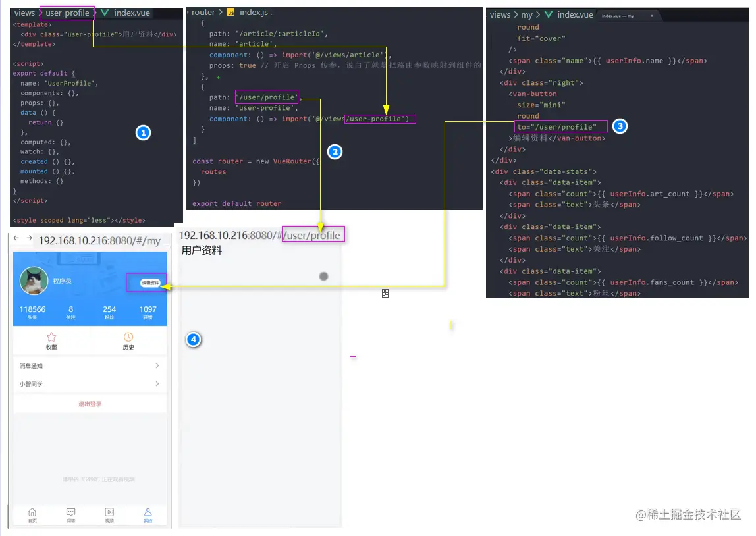
Task: Click index.vue breadcrumb in left editor
Action: 132,13
